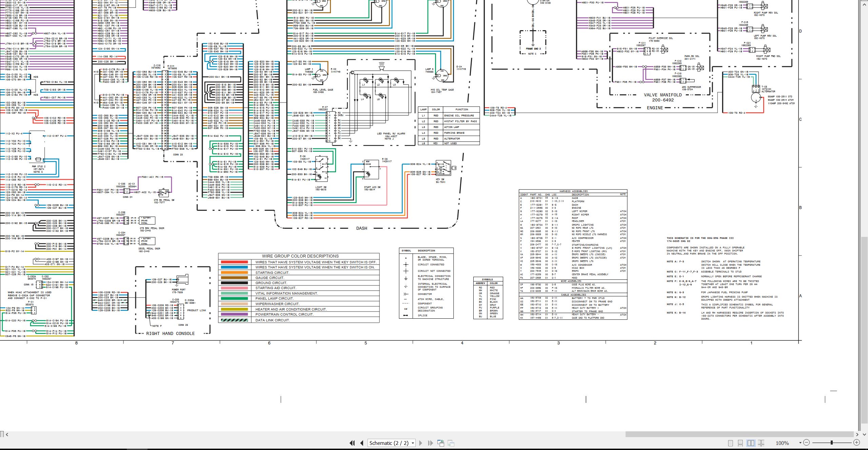Click the 100% zoom value field
This screenshot has height=450, width=868.
coord(783,443)
